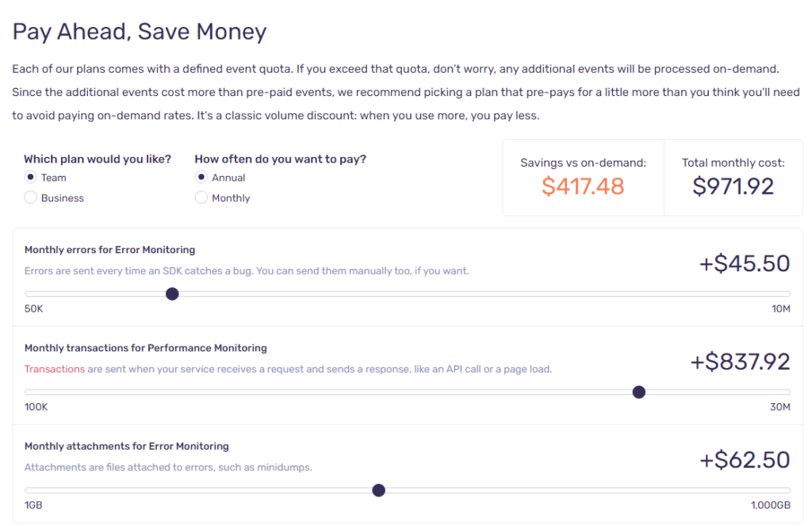
Task: Open the Transactions definition link
Action: tap(55, 369)
